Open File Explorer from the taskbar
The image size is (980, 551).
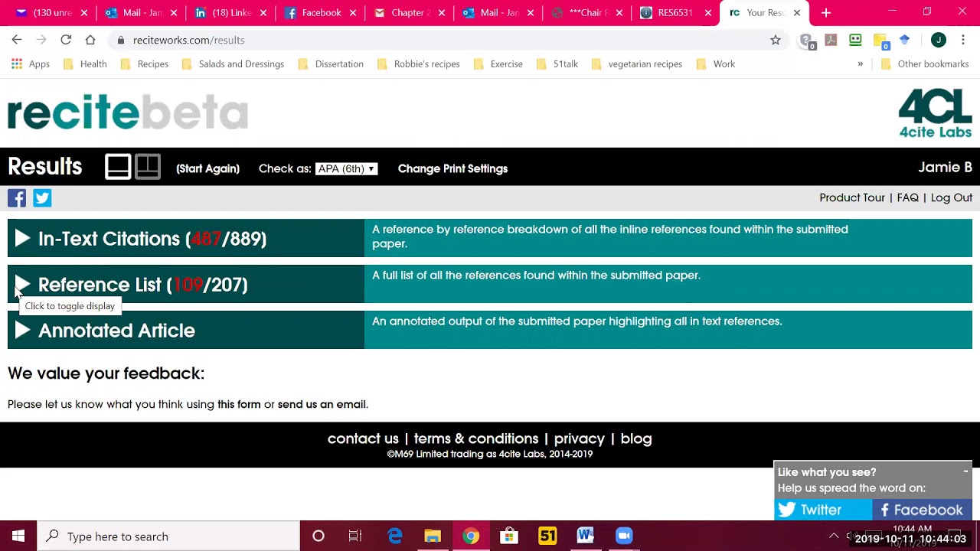tap(433, 536)
